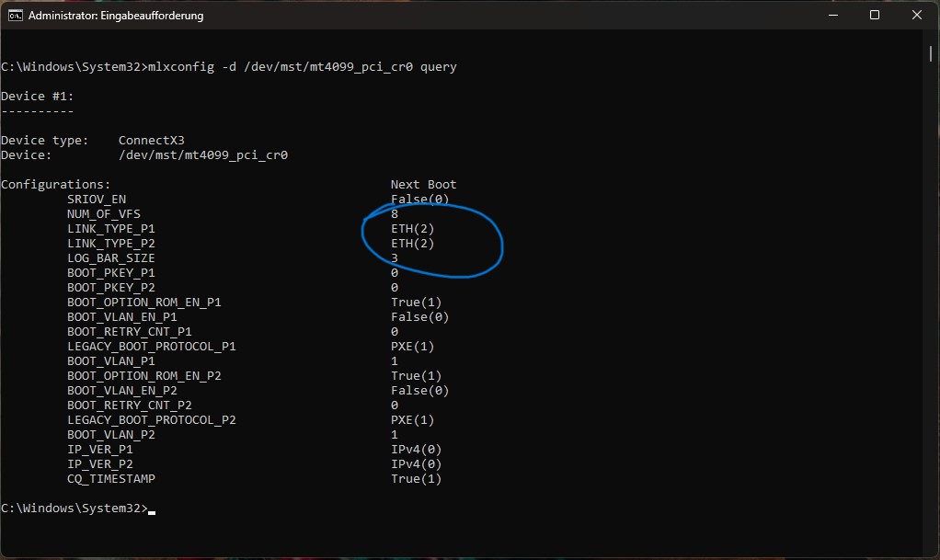940x560 pixels.
Task: Click the value 8 of NUM_OF_VFS
Action: point(394,213)
